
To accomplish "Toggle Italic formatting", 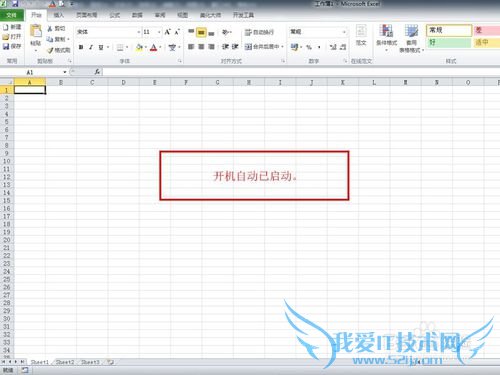I will pos(91,47).
